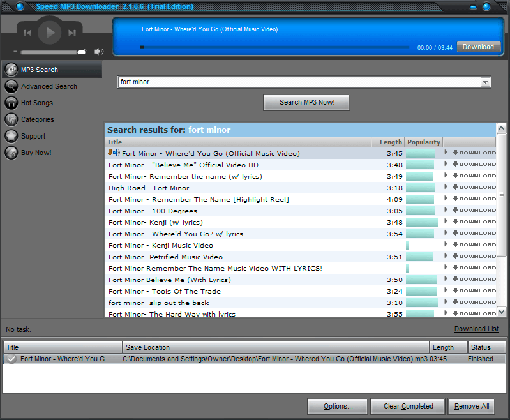Click the Remove All button

tap(471, 407)
